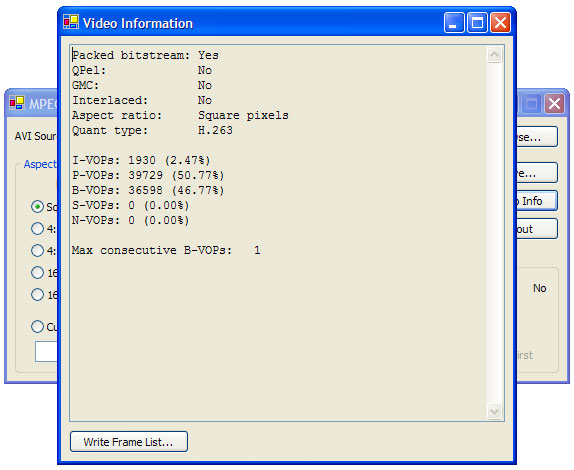Viewport: 574px width, 470px height.
Task: Select the second 16: aspect ratio radio button
Action: point(37,294)
